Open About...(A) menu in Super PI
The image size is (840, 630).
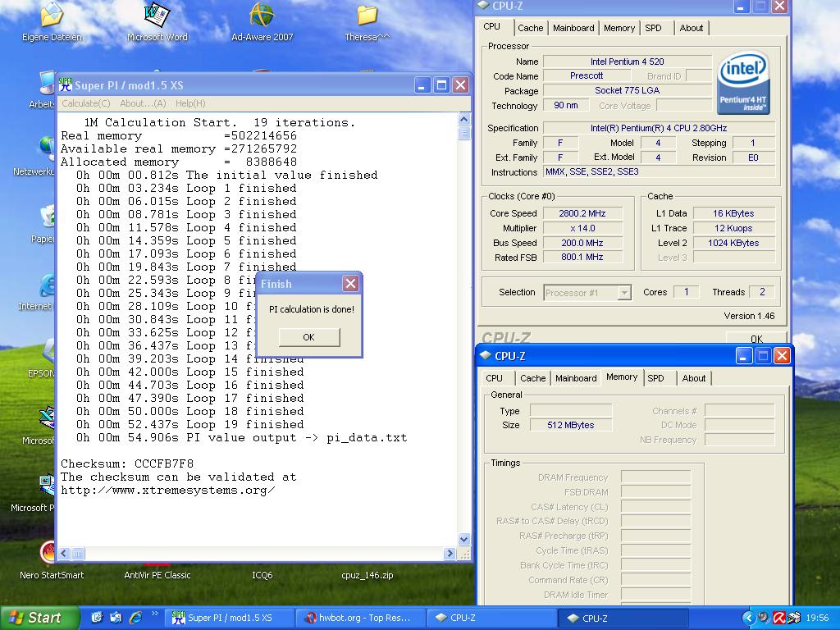[143, 103]
